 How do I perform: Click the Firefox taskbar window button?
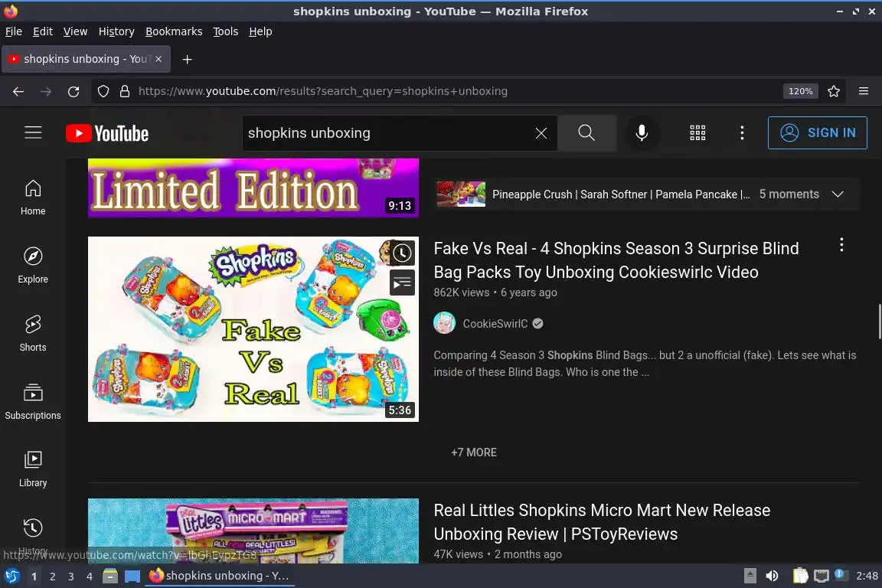(220, 576)
